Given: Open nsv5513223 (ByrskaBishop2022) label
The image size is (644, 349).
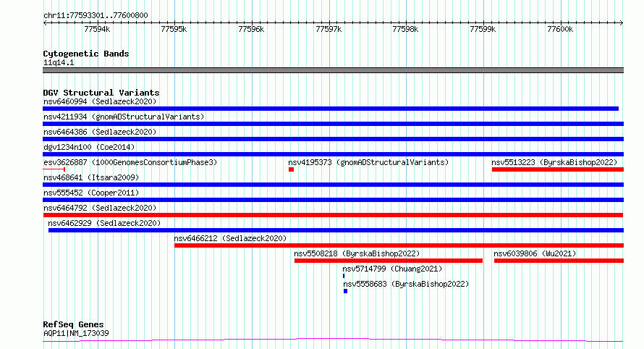Looking at the screenshot, I should pyautogui.click(x=554, y=162).
